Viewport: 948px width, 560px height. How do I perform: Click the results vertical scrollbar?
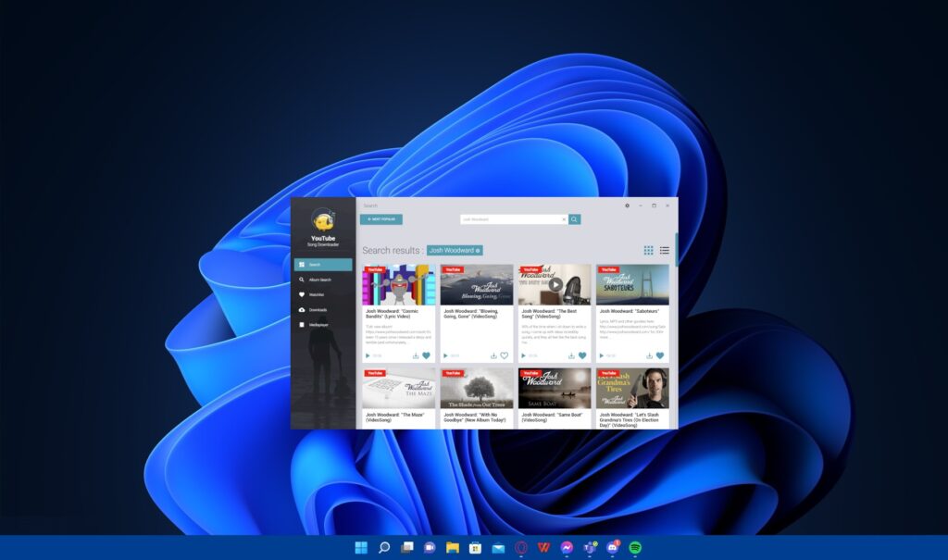point(676,249)
